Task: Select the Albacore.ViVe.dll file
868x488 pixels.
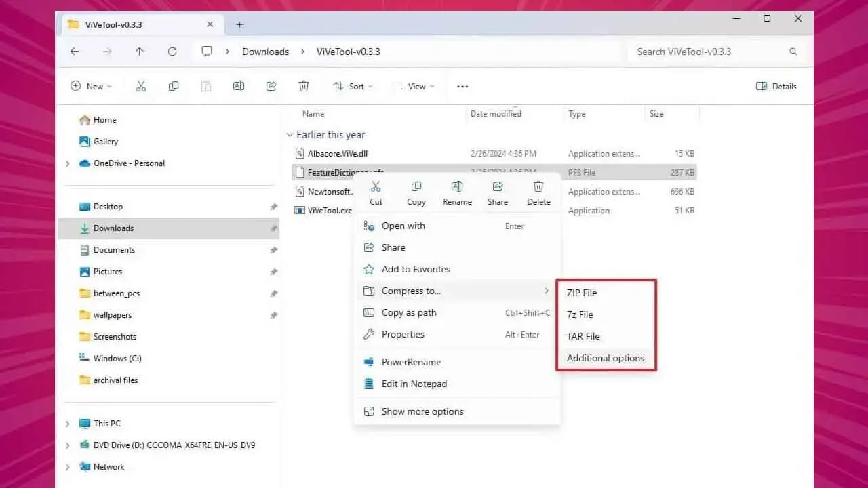Action: [x=494, y=154]
